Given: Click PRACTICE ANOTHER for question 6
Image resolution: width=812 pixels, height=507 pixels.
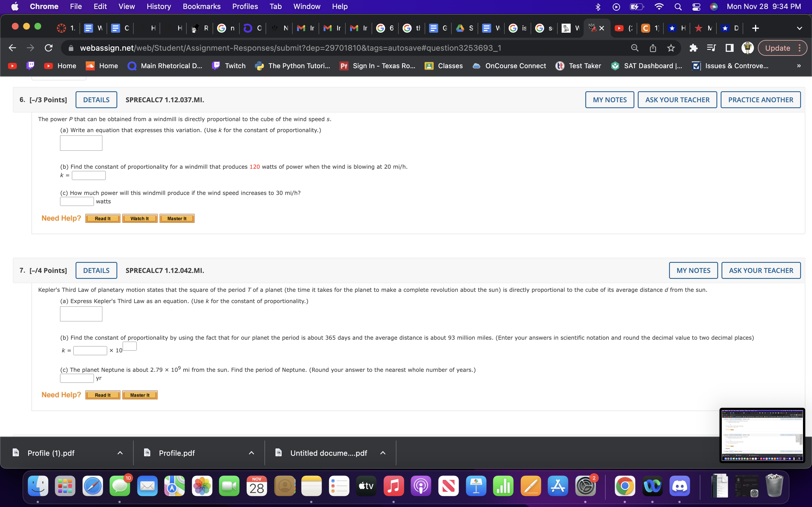Looking at the screenshot, I should pyautogui.click(x=760, y=100).
